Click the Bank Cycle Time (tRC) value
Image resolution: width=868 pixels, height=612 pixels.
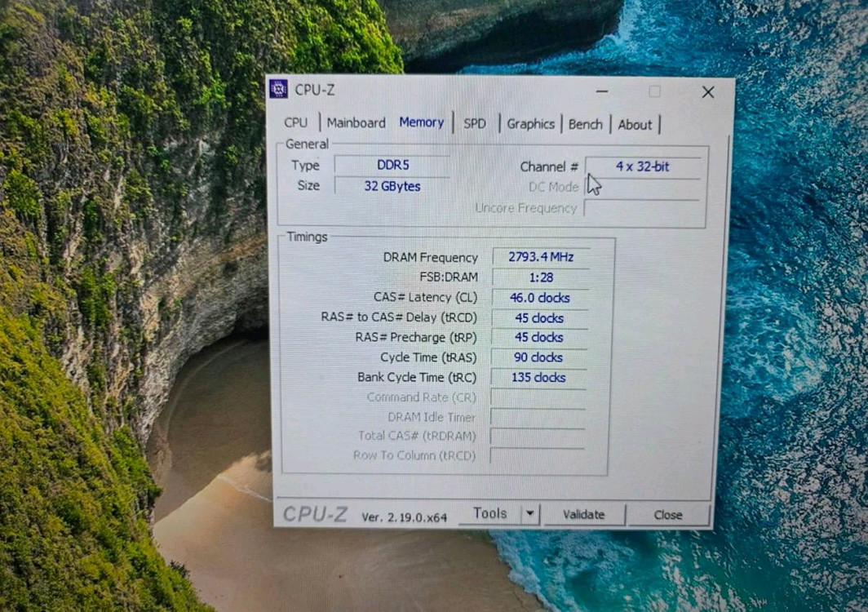tap(538, 377)
